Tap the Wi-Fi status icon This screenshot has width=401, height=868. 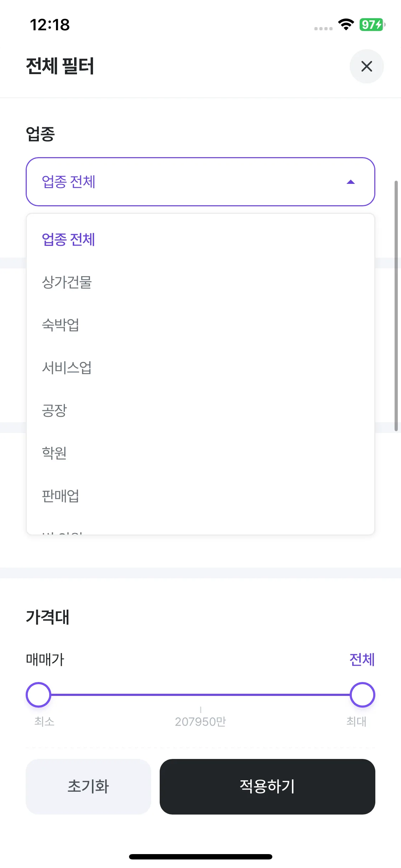[x=346, y=25]
